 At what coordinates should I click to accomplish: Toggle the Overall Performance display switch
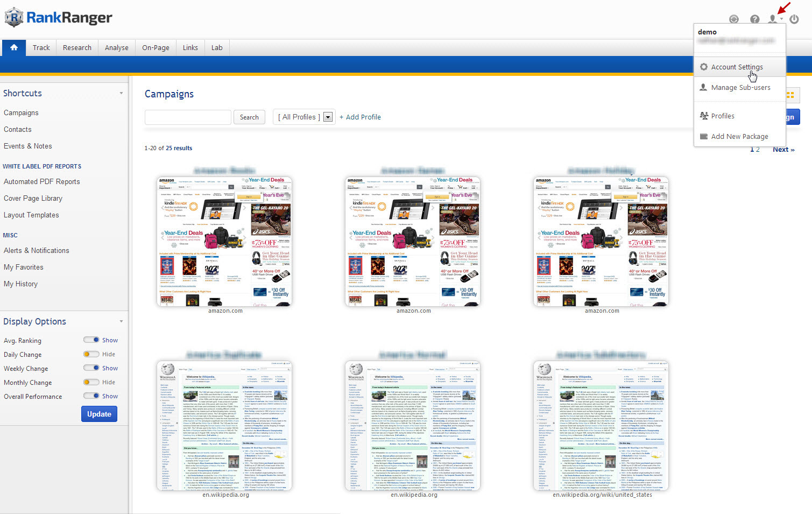pos(91,396)
